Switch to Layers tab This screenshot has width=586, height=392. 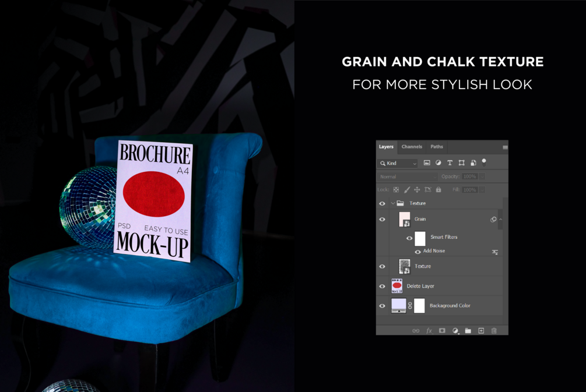click(386, 147)
